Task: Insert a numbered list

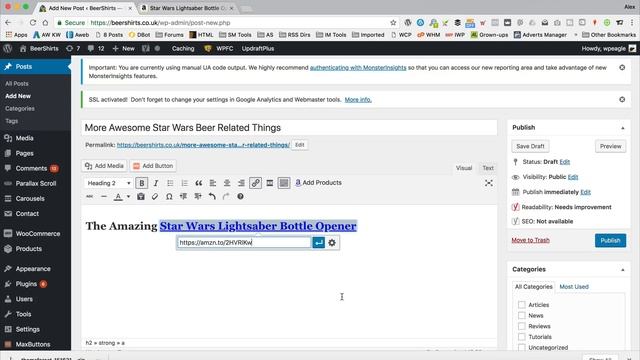Action: [184, 183]
